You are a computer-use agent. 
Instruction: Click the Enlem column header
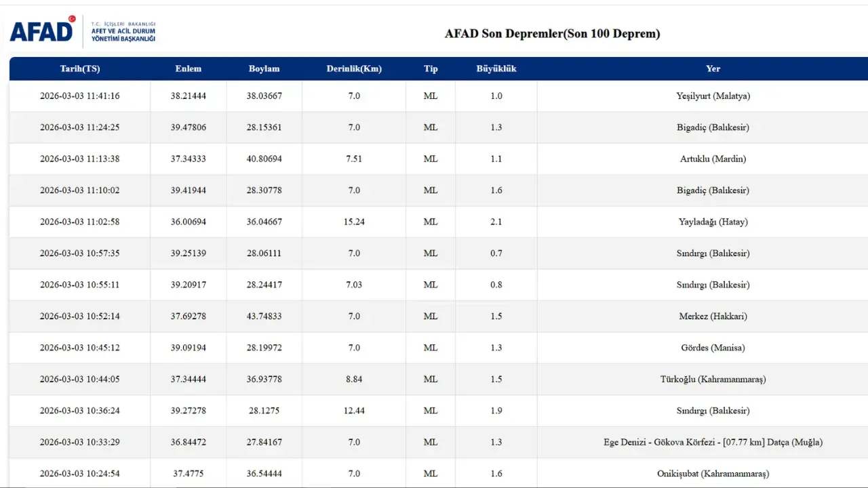coord(188,68)
